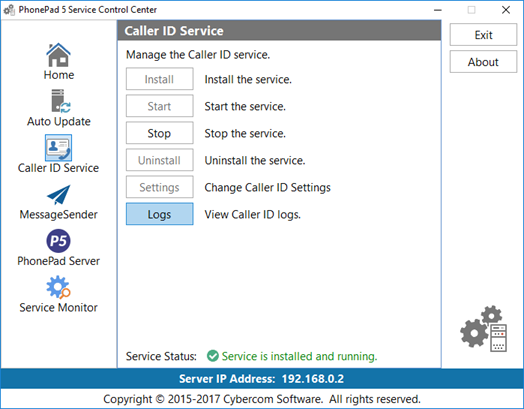Open Caller ID Settings button

pyautogui.click(x=159, y=187)
